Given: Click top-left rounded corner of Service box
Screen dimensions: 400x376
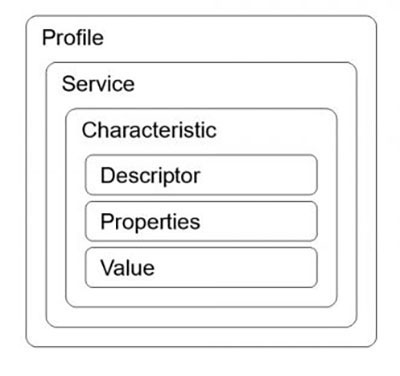Looking at the screenshot, I should (49, 65).
